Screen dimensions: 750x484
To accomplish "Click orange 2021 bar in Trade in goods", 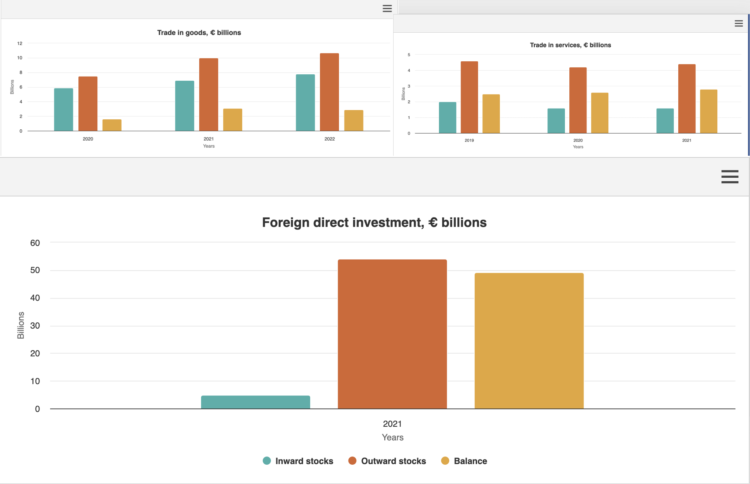I will (x=208, y=95).
